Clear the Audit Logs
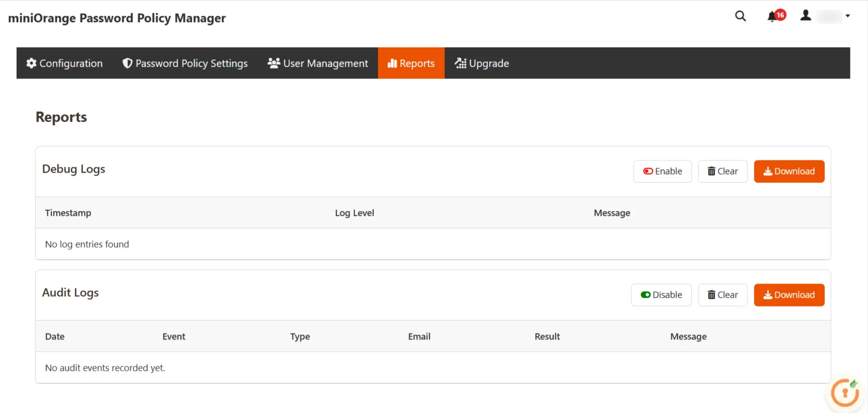Image resolution: width=868 pixels, height=413 pixels. point(722,295)
